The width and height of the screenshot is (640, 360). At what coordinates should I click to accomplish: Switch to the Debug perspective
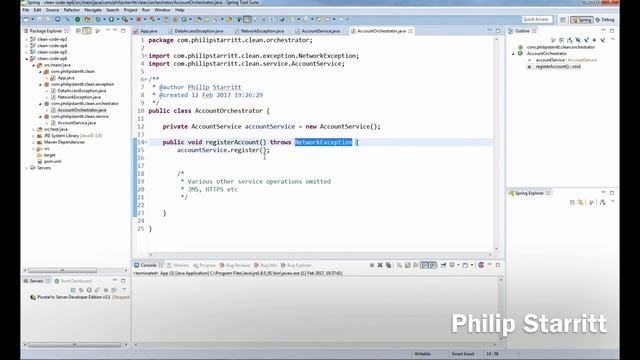click(605, 20)
